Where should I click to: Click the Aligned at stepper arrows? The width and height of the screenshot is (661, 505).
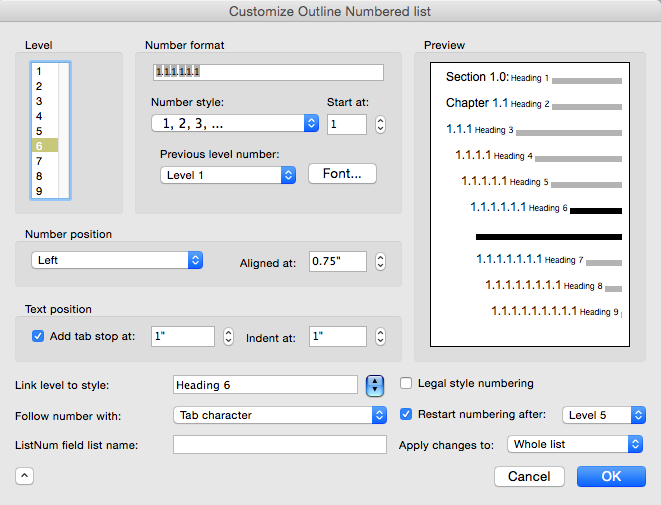(x=380, y=261)
